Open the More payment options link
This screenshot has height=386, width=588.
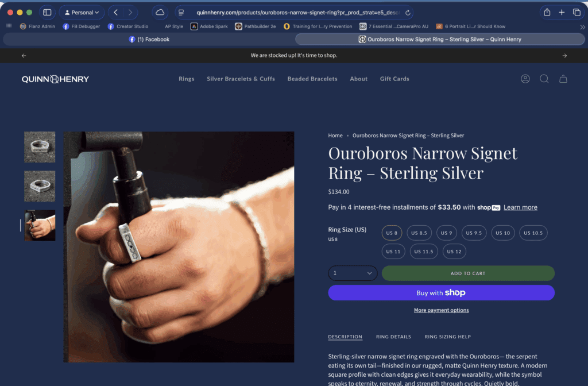pyautogui.click(x=441, y=310)
